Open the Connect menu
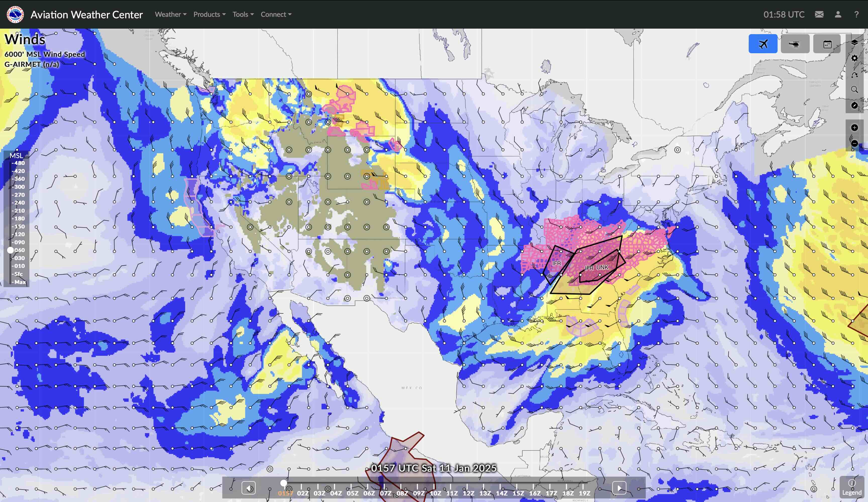The image size is (868, 502). point(276,15)
